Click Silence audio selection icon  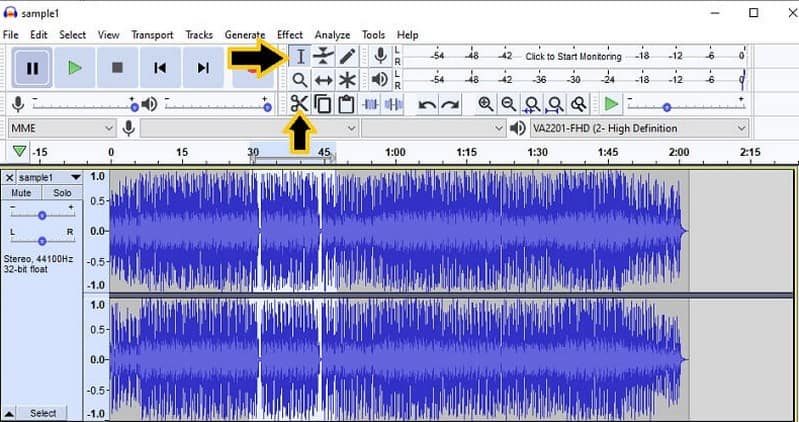[393, 104]
